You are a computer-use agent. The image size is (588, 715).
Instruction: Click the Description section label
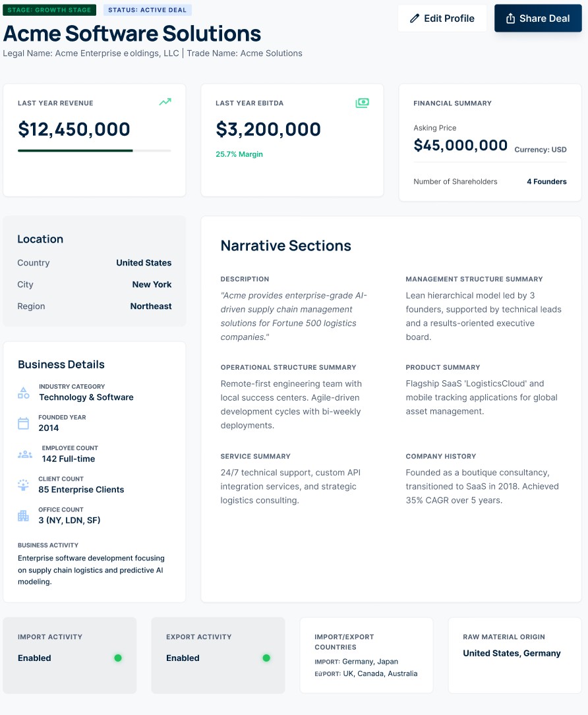(x=245, y=279)
